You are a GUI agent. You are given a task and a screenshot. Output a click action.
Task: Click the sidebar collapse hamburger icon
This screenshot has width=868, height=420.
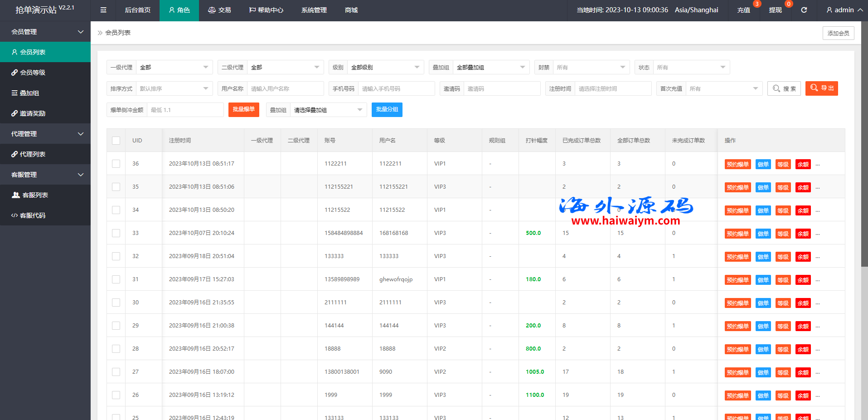(103, 10)
